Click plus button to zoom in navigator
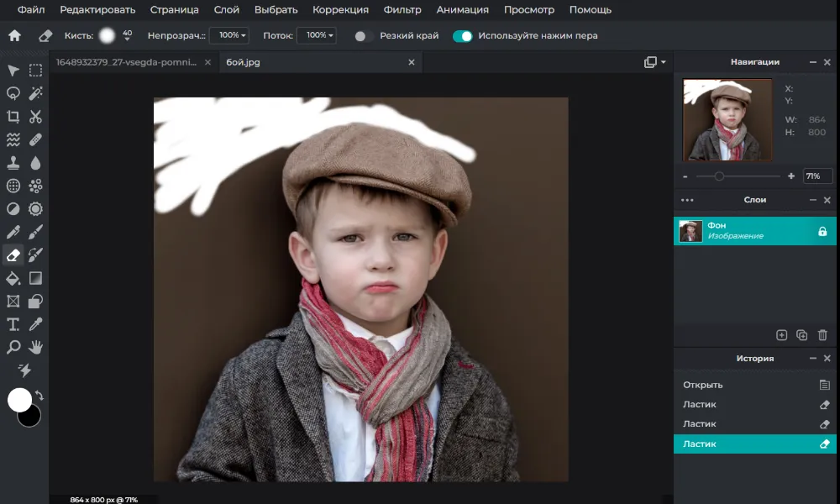The width and height of the screenshot is (840, 504). pyautogui.click(x=790, y=176)
